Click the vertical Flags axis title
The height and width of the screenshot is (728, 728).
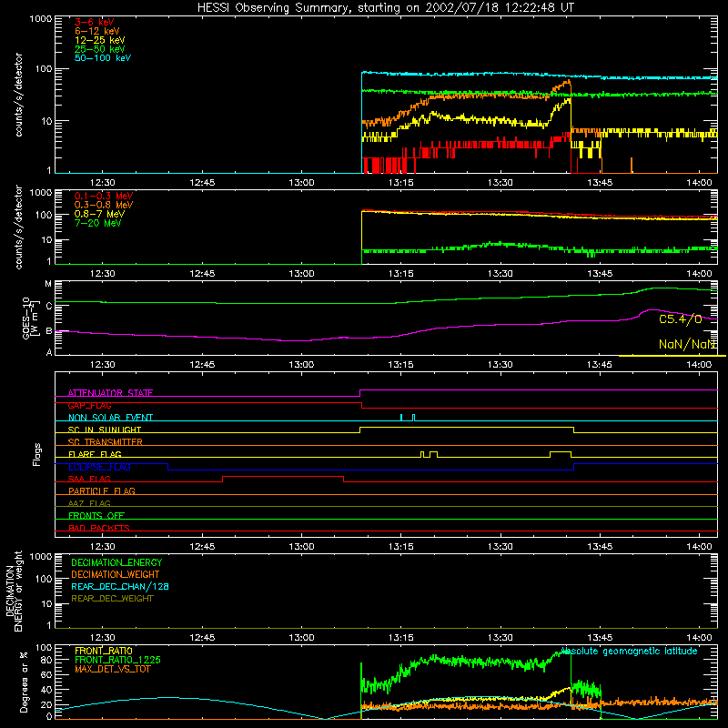point(37,454)
